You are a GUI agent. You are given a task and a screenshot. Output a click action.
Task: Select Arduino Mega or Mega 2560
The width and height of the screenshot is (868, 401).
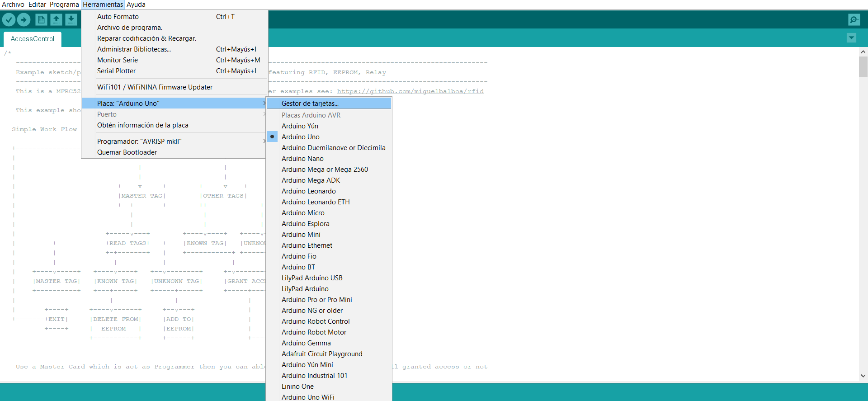tap(329, 170)
